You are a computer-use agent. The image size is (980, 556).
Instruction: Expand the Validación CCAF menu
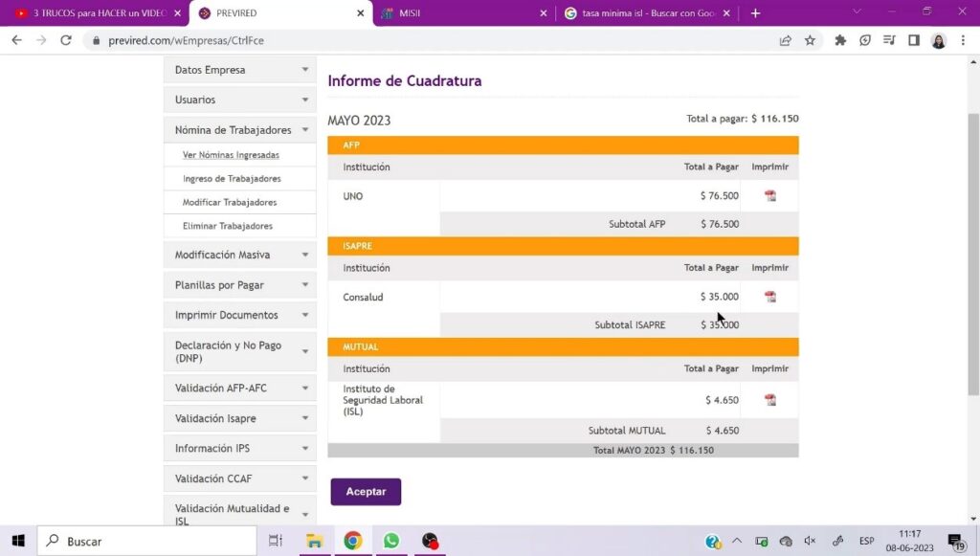click(240, 478)
